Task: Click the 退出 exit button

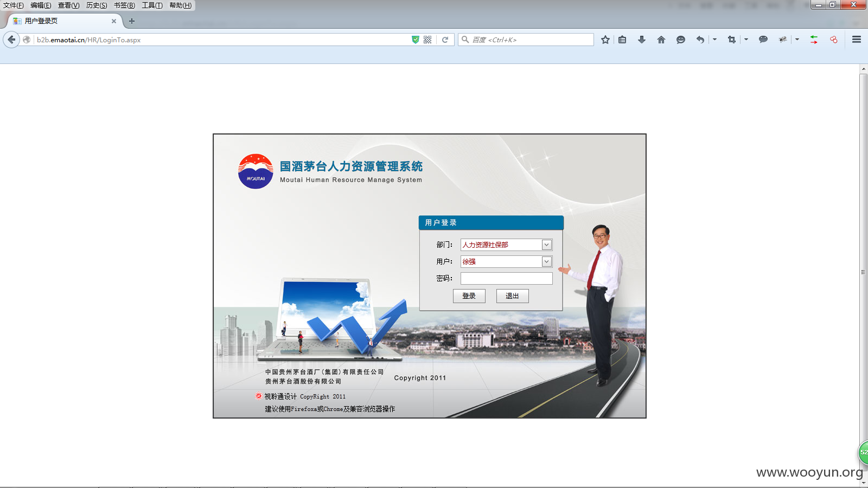Action: (x=512, y=296)
